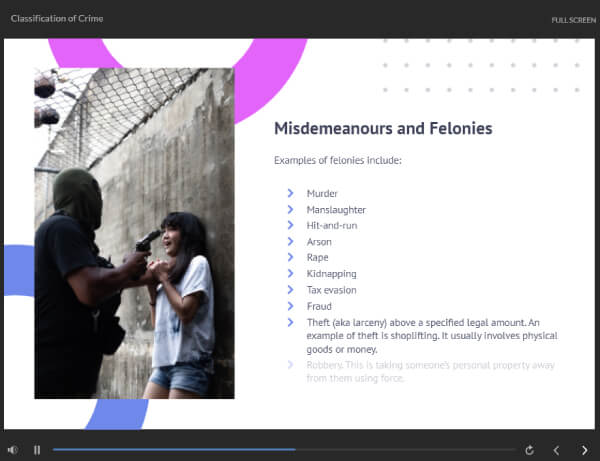The height and width of the screenshot is (461, 600).
Task: Click the faded Robbery description text
Action: pyautogui.click(x=430, y=371)
